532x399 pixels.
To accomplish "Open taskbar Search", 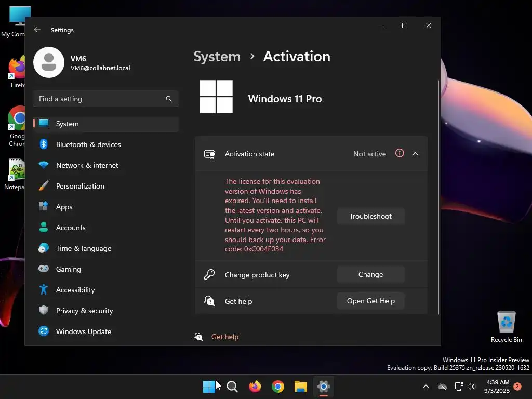I will pos(232,387).
